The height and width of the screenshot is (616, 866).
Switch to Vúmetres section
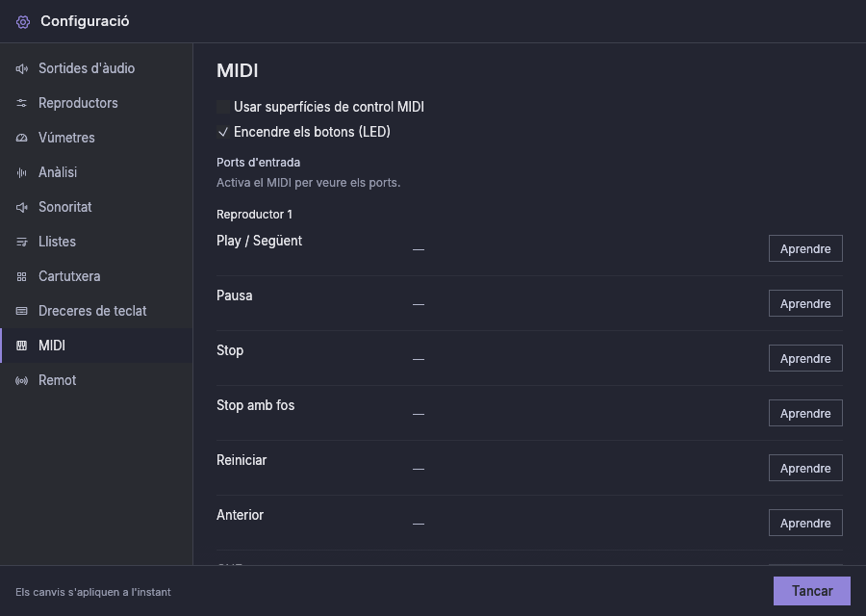[x=96, y=138]
